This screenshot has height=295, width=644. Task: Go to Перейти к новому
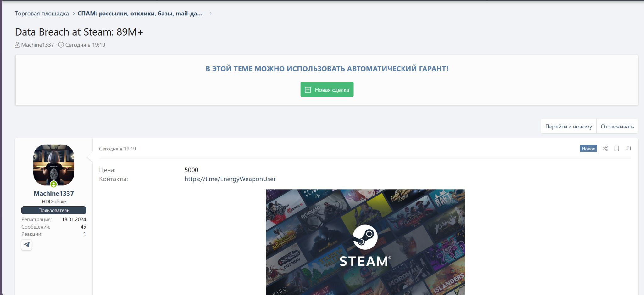(569, 127)
